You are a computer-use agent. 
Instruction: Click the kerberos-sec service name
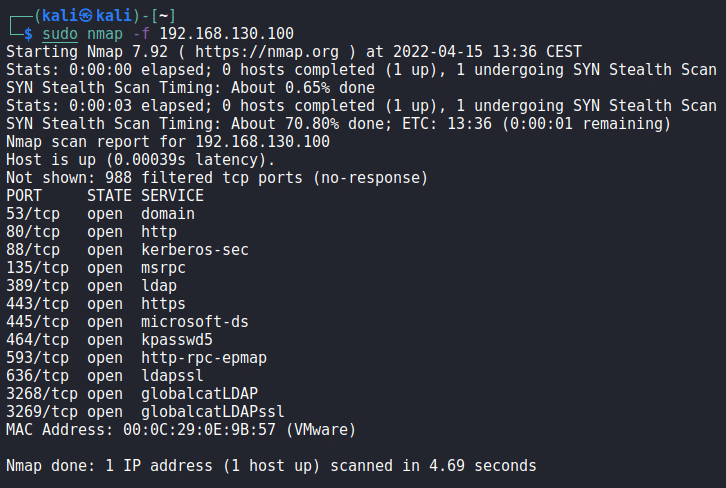point(195,250)
